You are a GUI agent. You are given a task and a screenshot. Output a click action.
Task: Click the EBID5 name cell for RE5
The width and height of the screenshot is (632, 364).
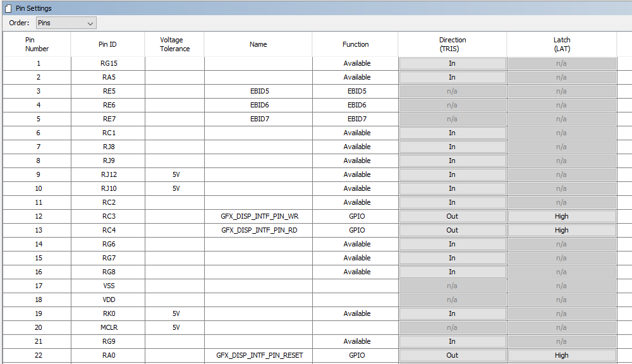pyautogui.click(x=258, y=91)
